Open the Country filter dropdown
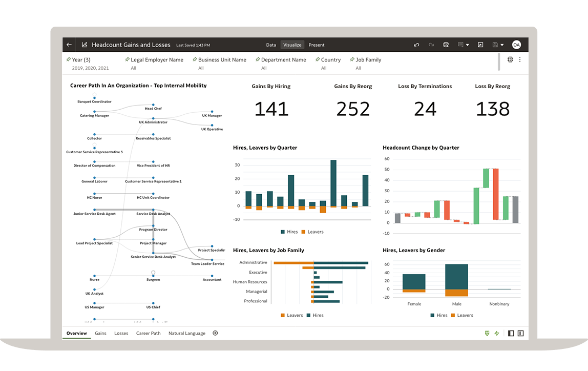This screenshot has height=371, width=588. [x=330, y=60]
